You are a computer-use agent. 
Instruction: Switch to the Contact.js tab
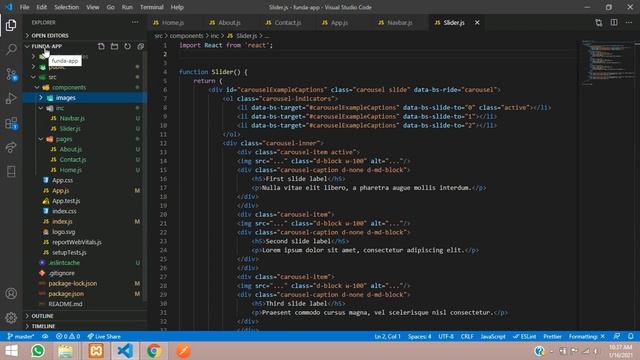tap(287, 22)
